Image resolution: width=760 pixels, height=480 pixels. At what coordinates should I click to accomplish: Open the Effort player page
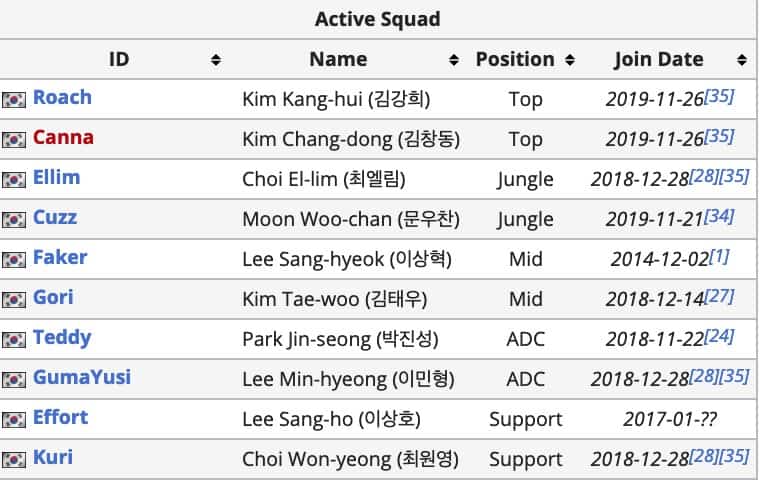[x=61, y=417]
